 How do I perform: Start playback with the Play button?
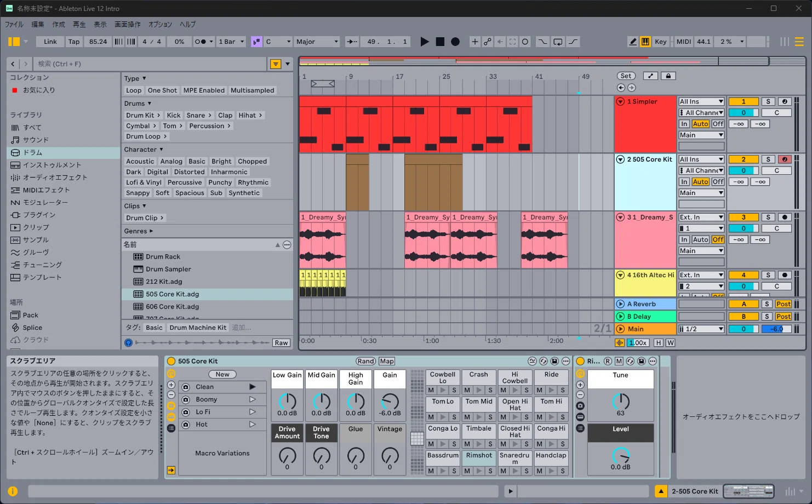coord(424,42)
